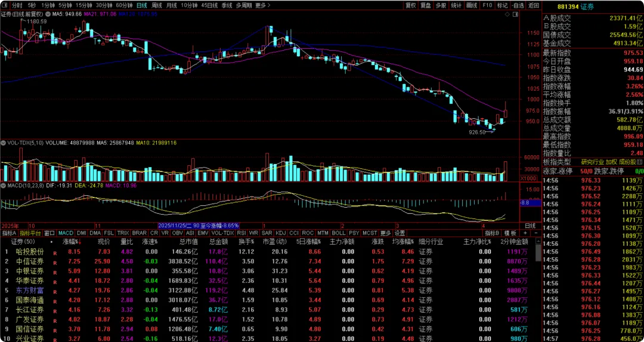Select the DMI indicator

(82, 233)
